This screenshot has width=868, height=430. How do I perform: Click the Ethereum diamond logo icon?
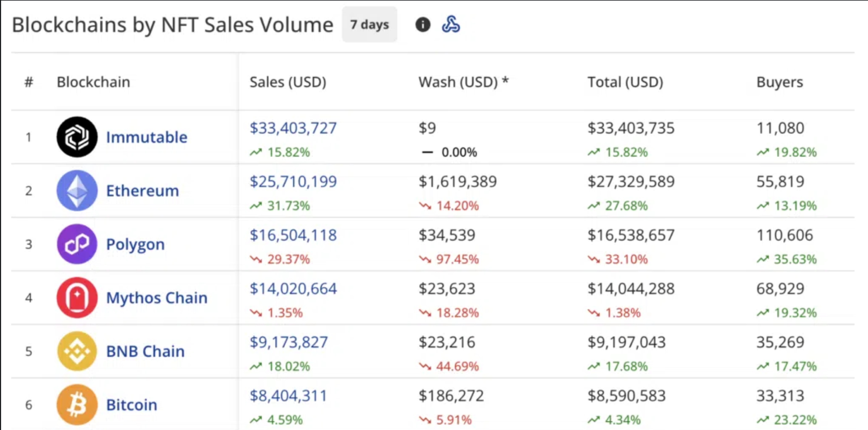[77, 190]
